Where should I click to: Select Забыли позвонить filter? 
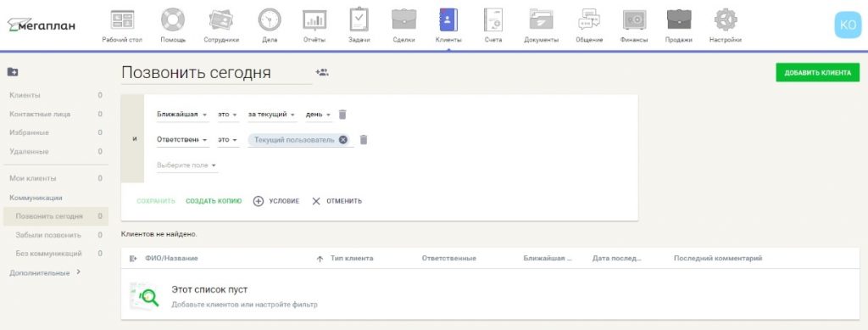[55, 235]
